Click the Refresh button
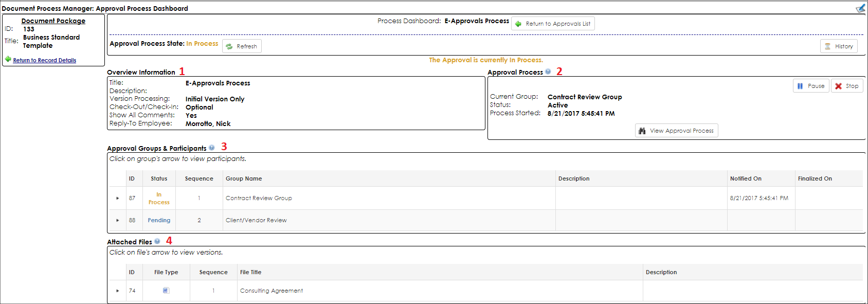The image size is (868, 304). pos(242,46)
